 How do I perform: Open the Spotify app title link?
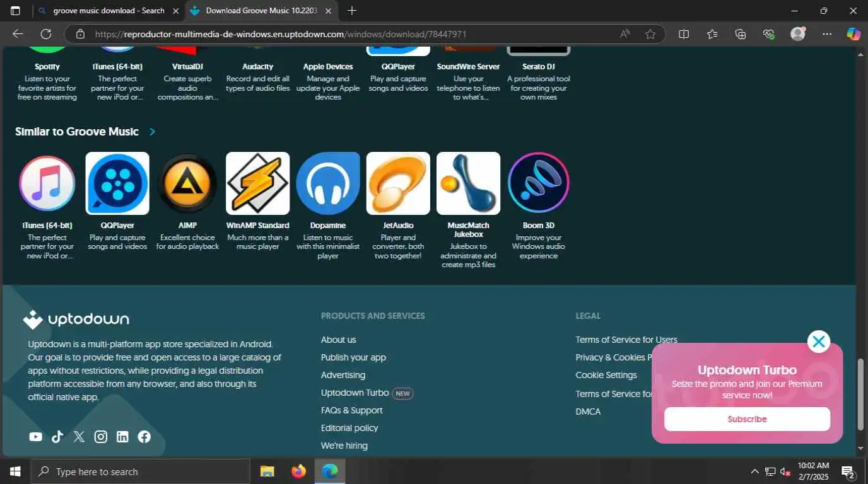(47, 66)
